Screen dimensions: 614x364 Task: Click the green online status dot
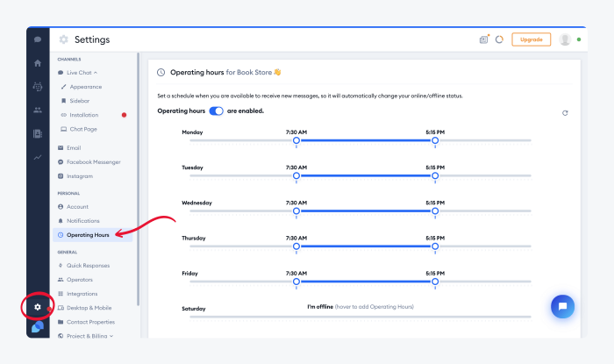pyautogui.click(x=579, y=39)
